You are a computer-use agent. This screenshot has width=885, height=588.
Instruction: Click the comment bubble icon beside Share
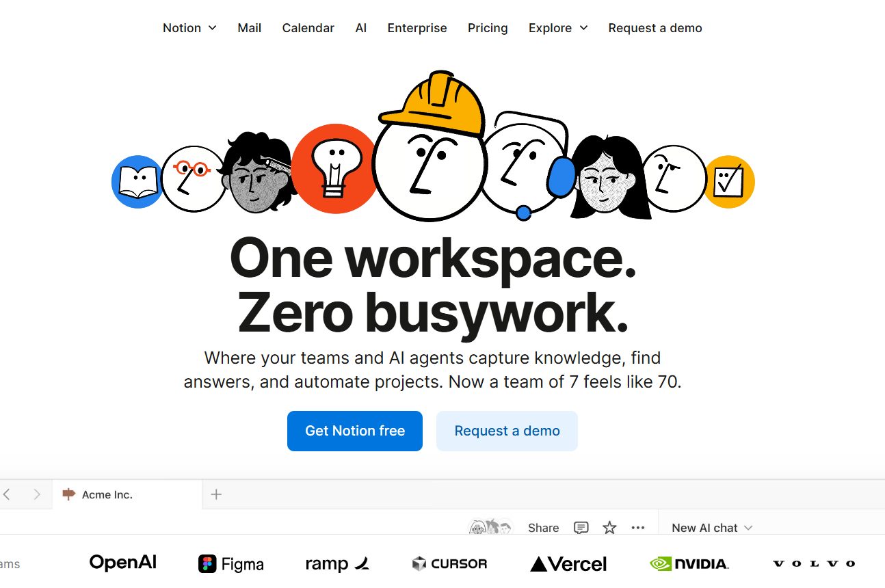[581, 528]
